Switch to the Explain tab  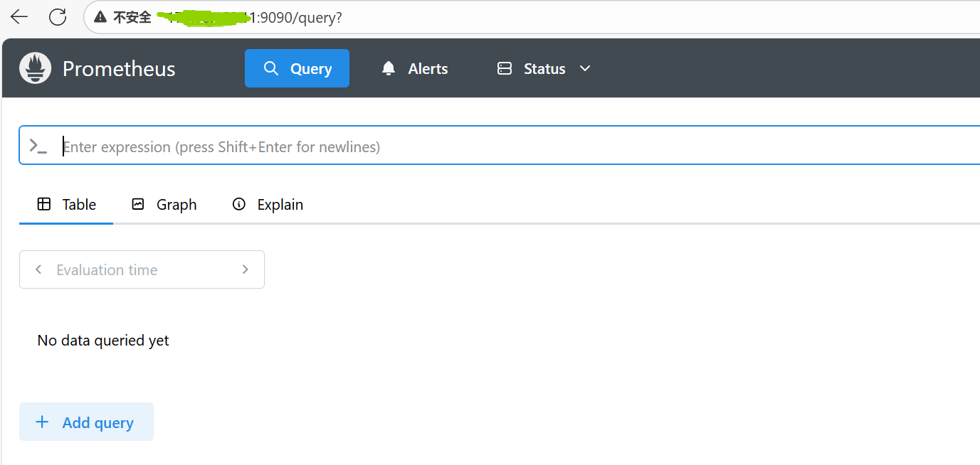pos(268,205)
